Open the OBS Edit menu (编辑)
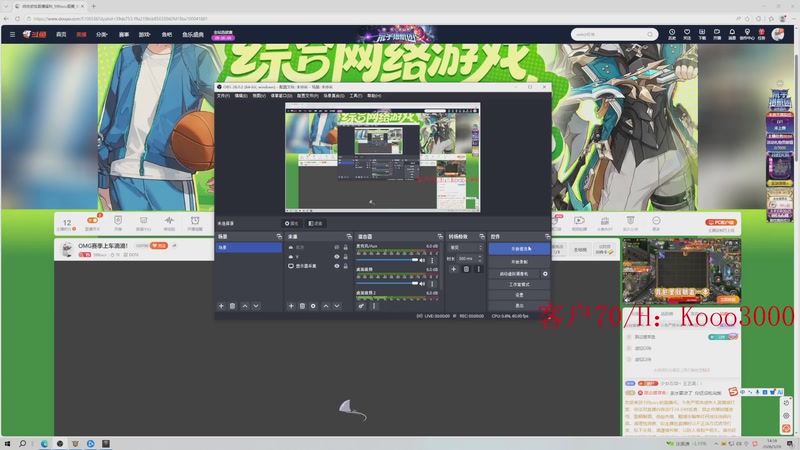Image resolution: width=800 pixels, height=450 pixels. coord(241,96)
